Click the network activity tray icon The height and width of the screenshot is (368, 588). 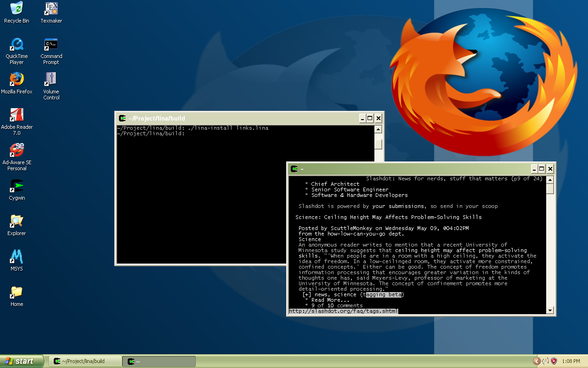pos(545,361)
